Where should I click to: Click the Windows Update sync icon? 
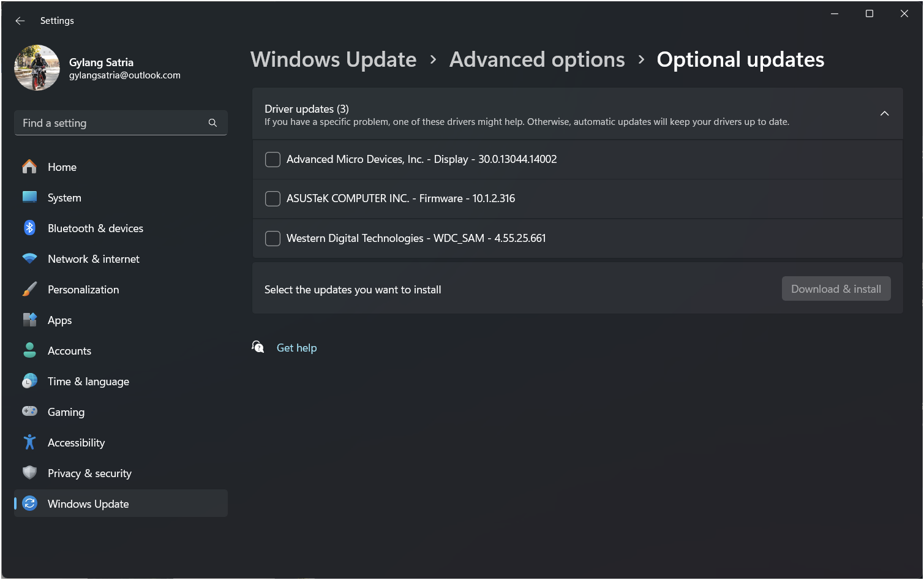tap(29, 503)
